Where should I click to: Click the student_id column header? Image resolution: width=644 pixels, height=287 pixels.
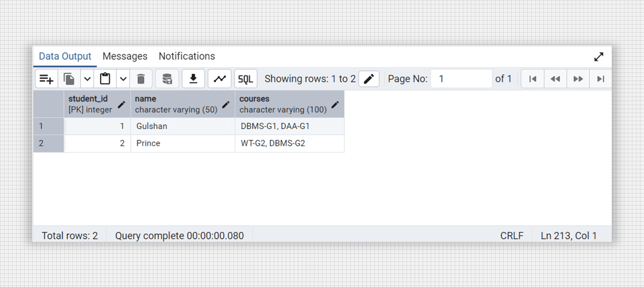pyautogui.click(x=97, y=104)
